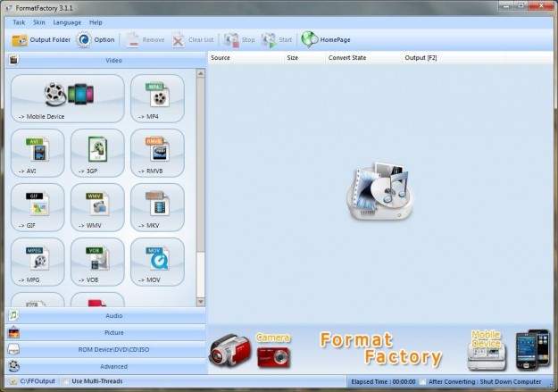Click the camcorder icon in banner
558x392 pixels.
point(229,351)
